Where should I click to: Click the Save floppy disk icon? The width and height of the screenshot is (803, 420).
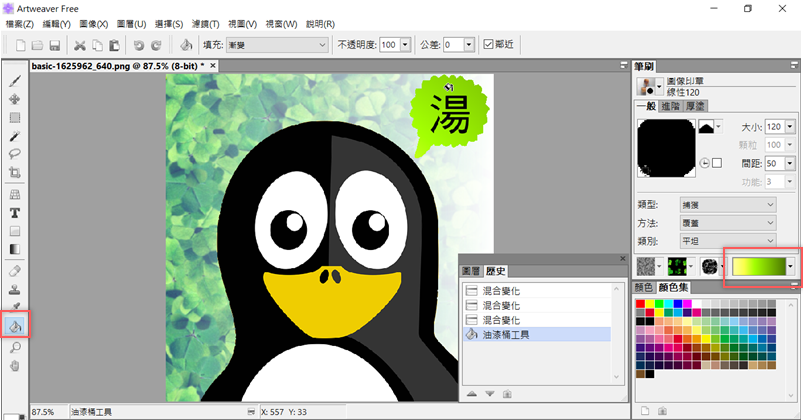coord(55,45)
